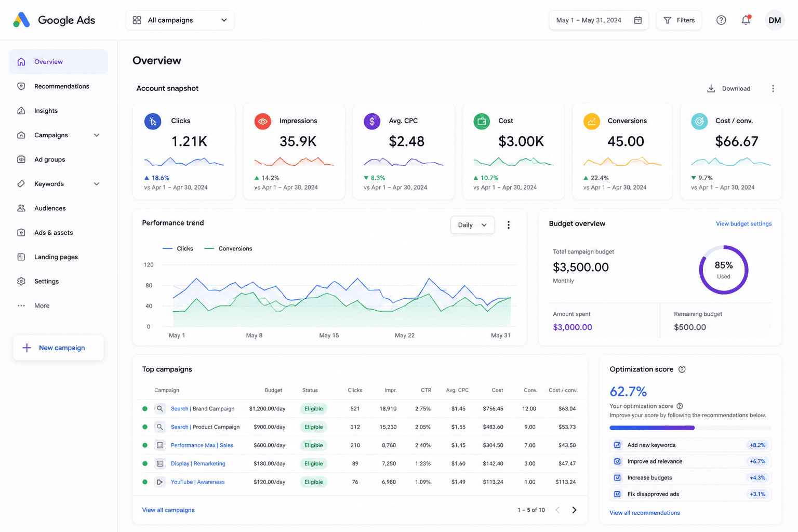Open Recommendations in the sidebar
This screenshot has width=798, height=532.
tap(58, 86)
